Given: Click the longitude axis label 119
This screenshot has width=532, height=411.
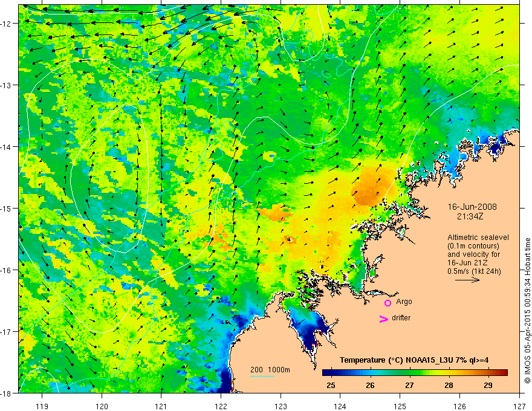Looking at the screenshot, I should [x=42, y=406].
